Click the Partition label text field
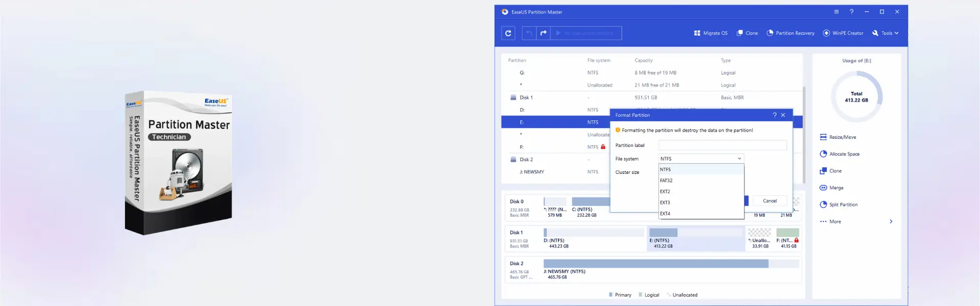980x306 pixels. [722, 145]
